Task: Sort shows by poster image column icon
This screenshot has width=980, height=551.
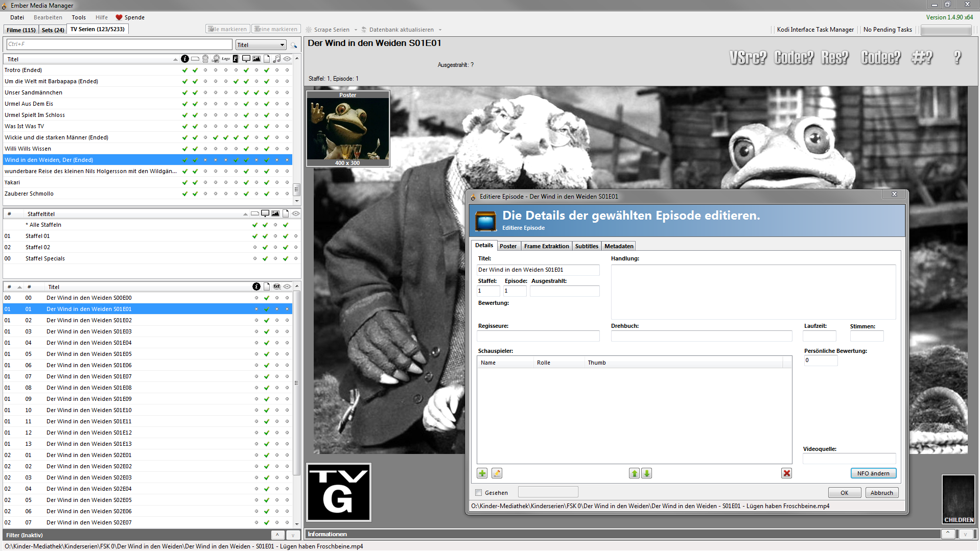Action: click(256, 59)
